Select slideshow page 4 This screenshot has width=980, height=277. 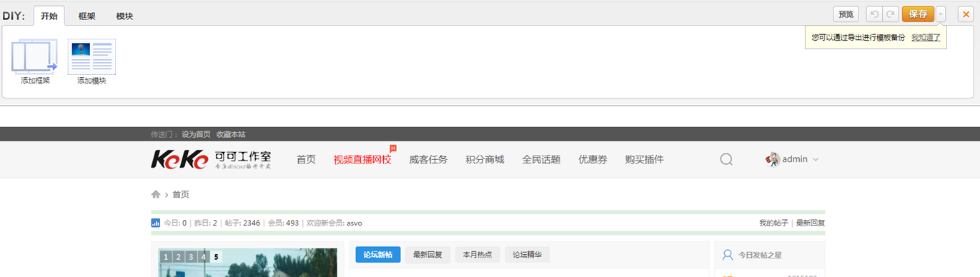[204, 257]
